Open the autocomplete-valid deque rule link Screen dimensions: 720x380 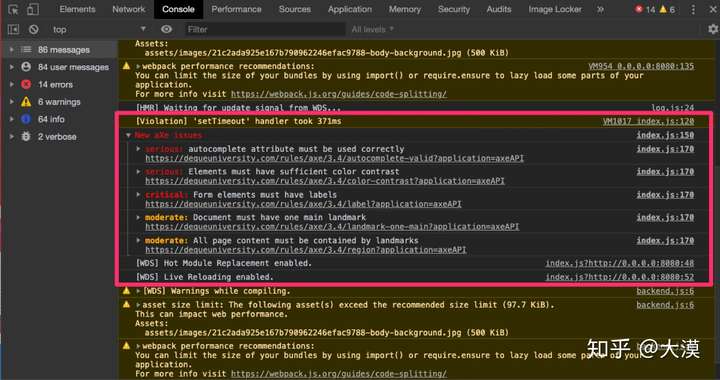tap(334, 158)
